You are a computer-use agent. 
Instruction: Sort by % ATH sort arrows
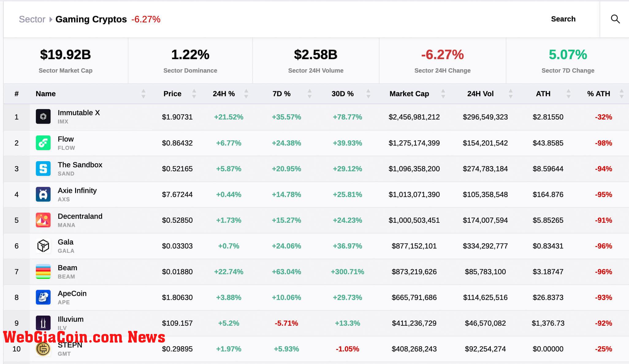click(x=622, y=94)
